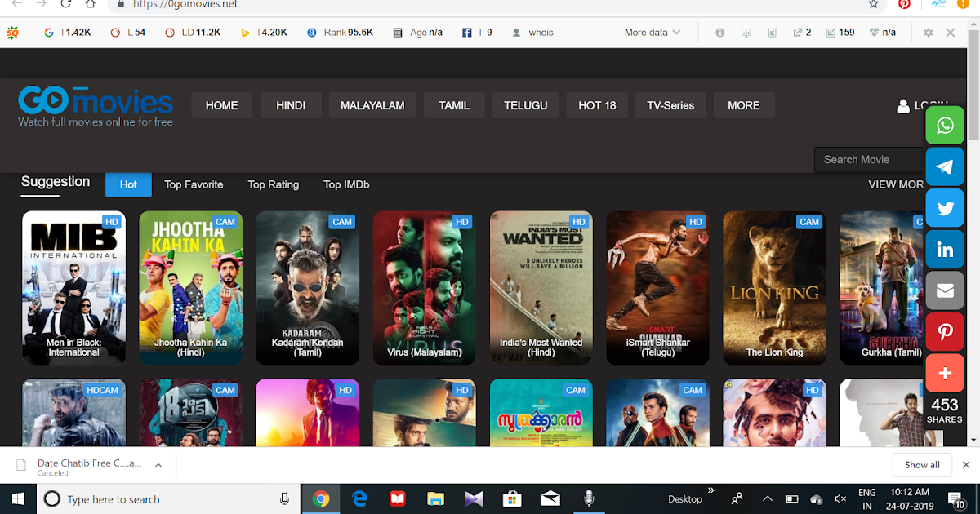The image size is (980, 514).
Task: Expand Desktop toolbar chevron in taskbar
Action: pos(710,491)
